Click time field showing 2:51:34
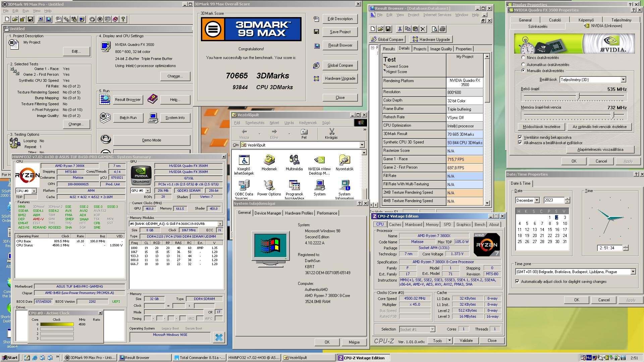The image size is (644, 362). 610,248
